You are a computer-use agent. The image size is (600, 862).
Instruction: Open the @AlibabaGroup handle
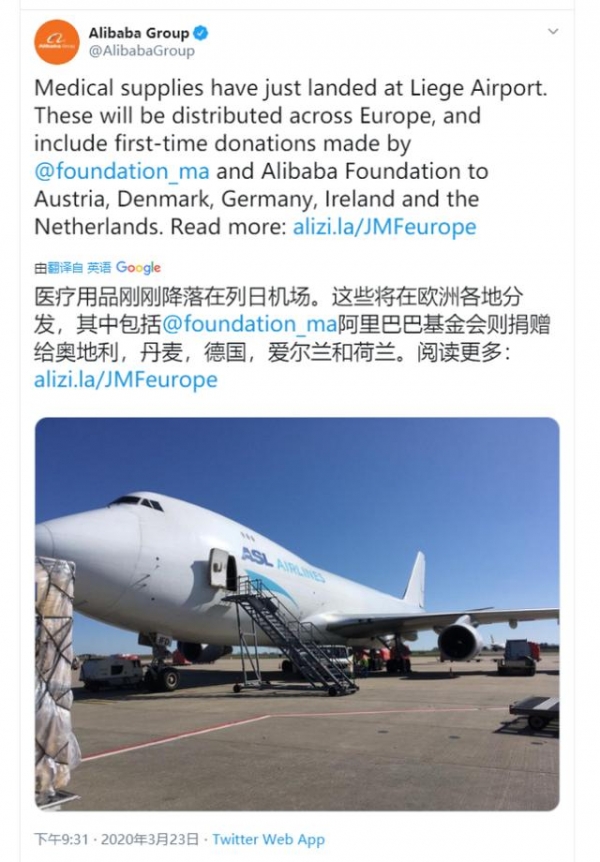point(141,51)
